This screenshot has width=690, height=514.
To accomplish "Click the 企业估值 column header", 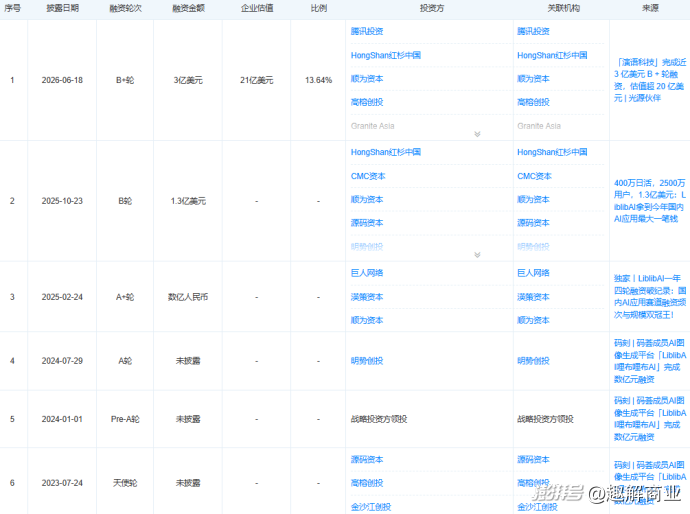I will [257, 8].
